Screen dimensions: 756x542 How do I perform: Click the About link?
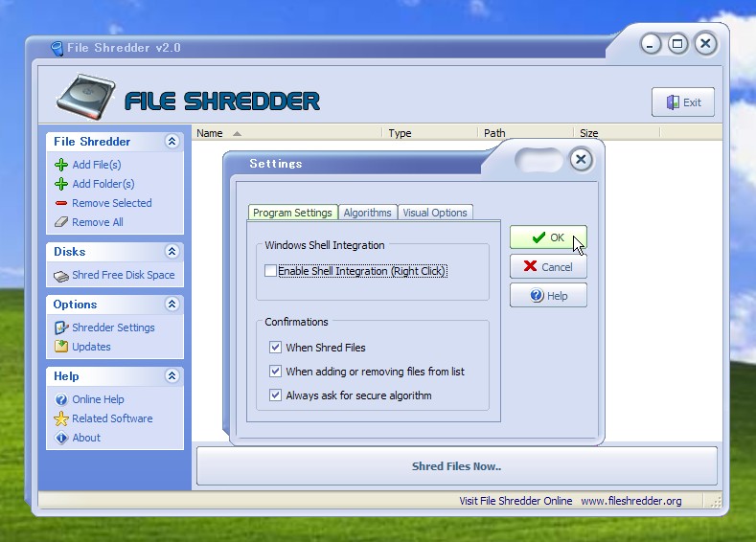tap(86, 438)
